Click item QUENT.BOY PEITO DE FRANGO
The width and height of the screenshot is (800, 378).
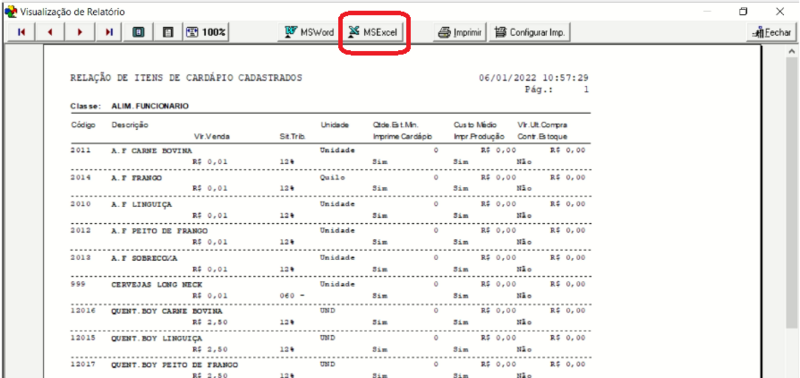174,364
